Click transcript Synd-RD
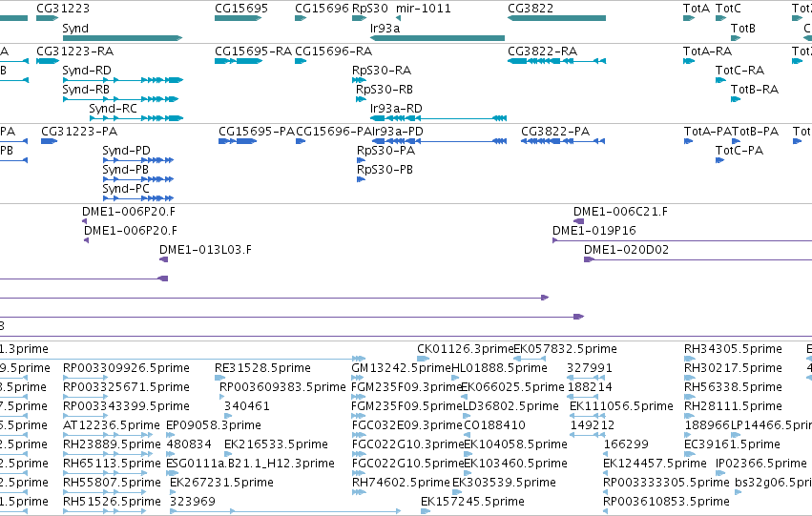 pyautogui.click(x=87, y=71)
